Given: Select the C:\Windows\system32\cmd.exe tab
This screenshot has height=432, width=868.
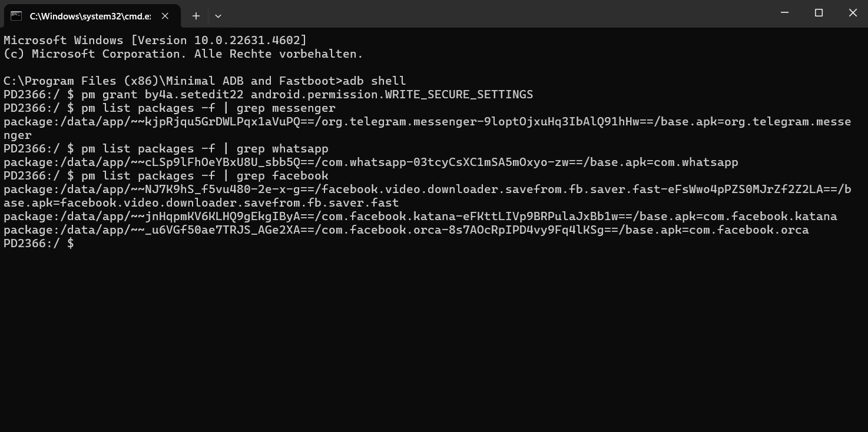Looking at the screenshot, I should pyautogui.click(x=88, y=16).
